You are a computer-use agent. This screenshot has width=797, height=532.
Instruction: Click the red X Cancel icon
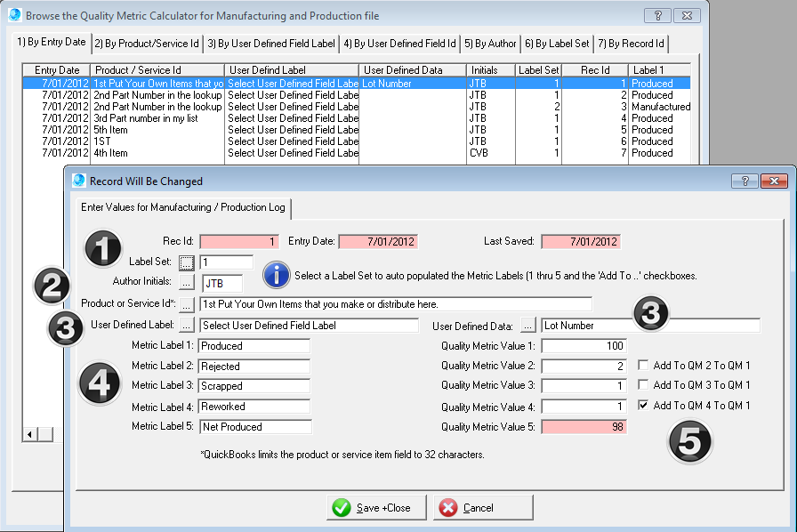point(448,507)
